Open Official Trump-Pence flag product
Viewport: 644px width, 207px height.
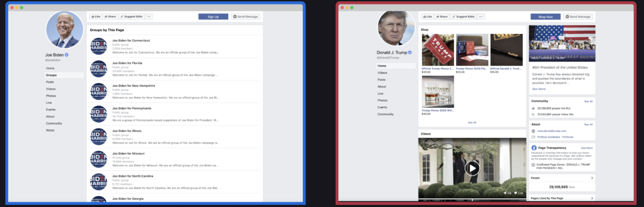(438, 50)
